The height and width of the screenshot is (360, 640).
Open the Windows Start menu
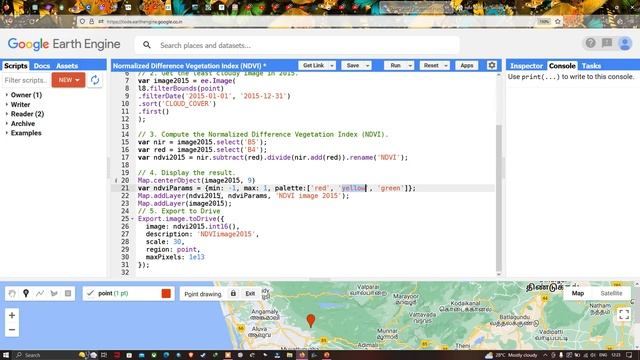coord(6,355)
